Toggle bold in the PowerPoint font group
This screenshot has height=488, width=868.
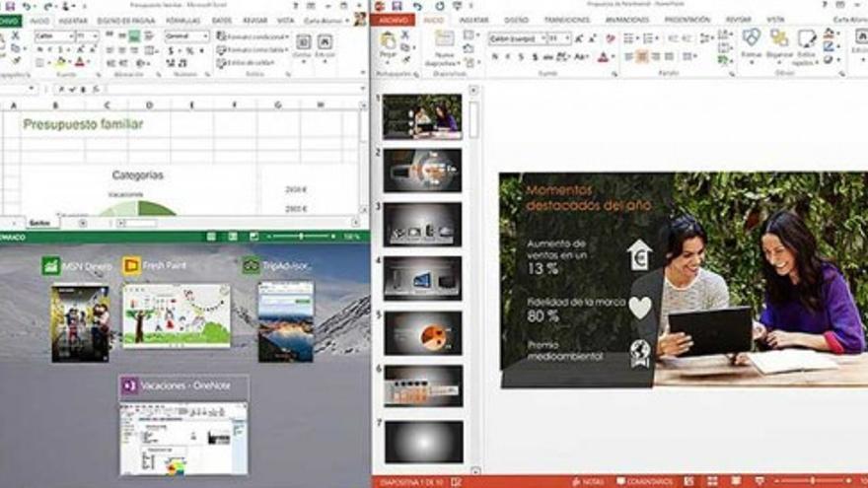(x=495, y=57)
